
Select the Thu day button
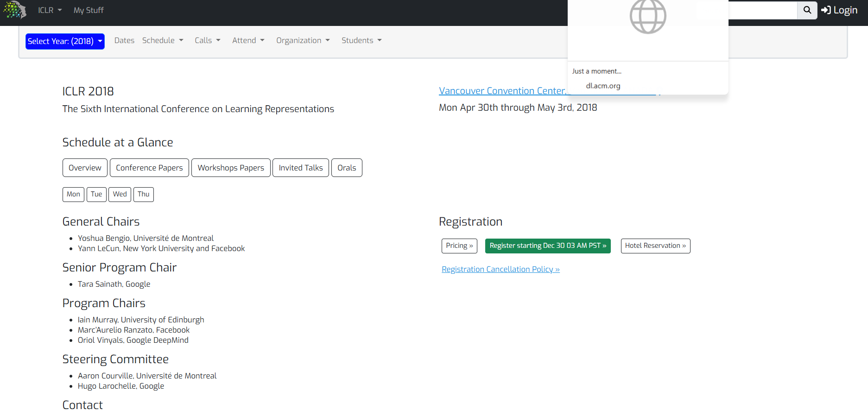[x=144, y=194]
